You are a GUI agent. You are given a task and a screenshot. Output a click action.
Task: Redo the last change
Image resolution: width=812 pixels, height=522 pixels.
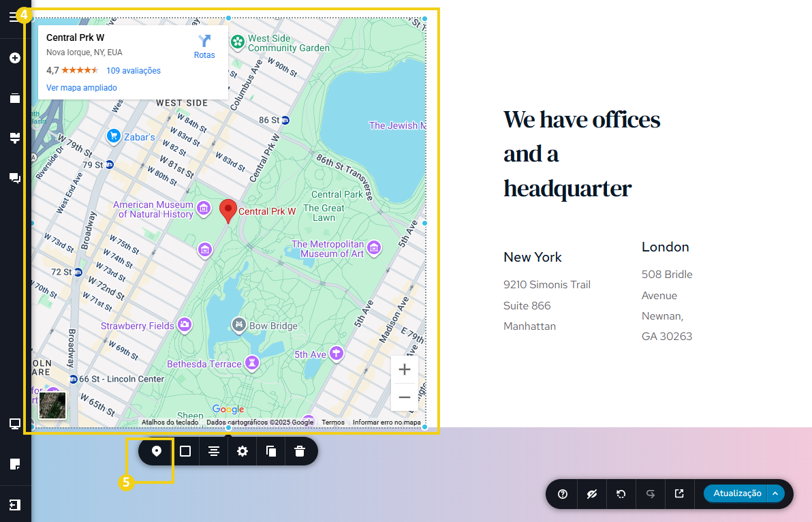coord(651,494)
